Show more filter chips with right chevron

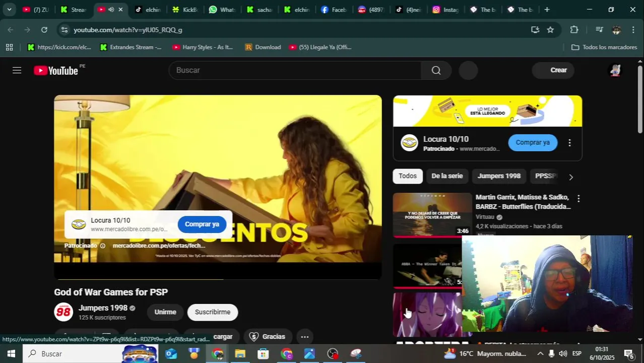click(x=570, y=177)
